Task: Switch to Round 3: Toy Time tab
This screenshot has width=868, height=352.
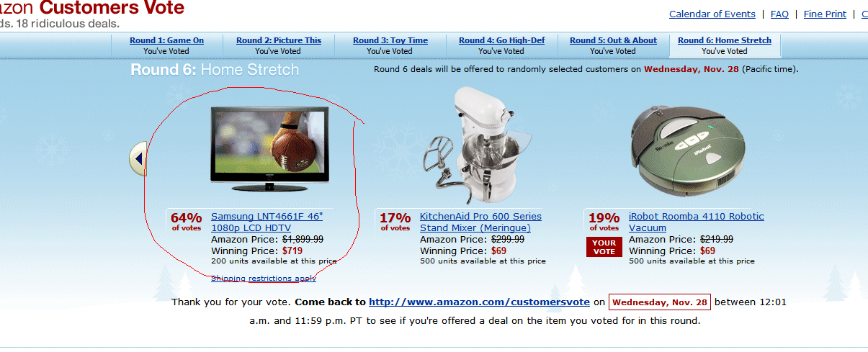Action: click(390, 40)
